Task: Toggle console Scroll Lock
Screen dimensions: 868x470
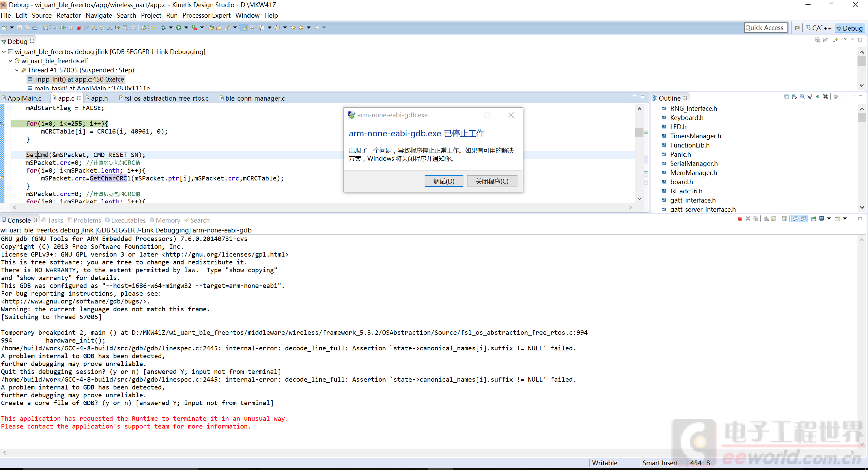Action: 774,219
